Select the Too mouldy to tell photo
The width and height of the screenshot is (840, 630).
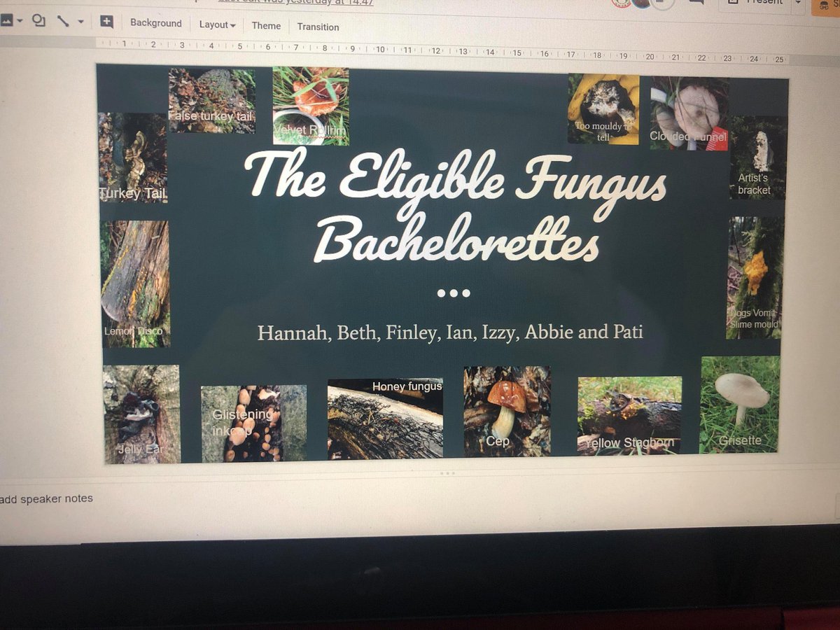point(603,109)
